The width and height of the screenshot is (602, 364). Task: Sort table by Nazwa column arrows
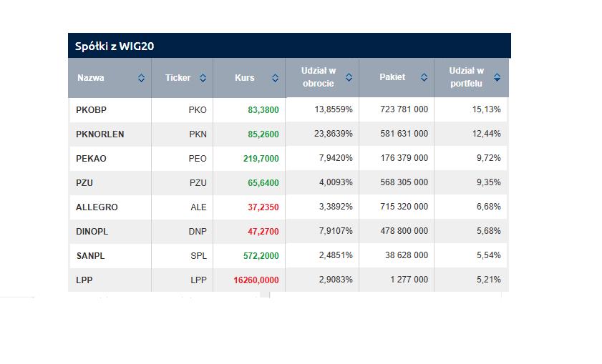point(141,78)
